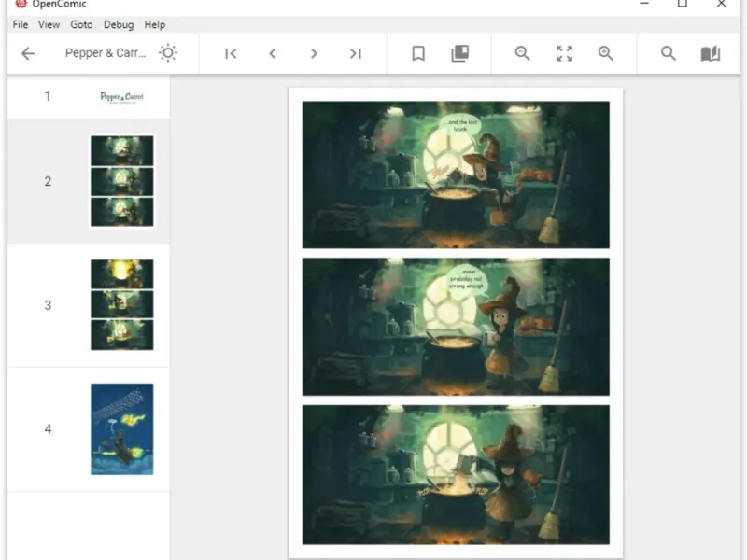
Task: Select the page 4 blue cover thumbnail
Action: pos(122,429)
